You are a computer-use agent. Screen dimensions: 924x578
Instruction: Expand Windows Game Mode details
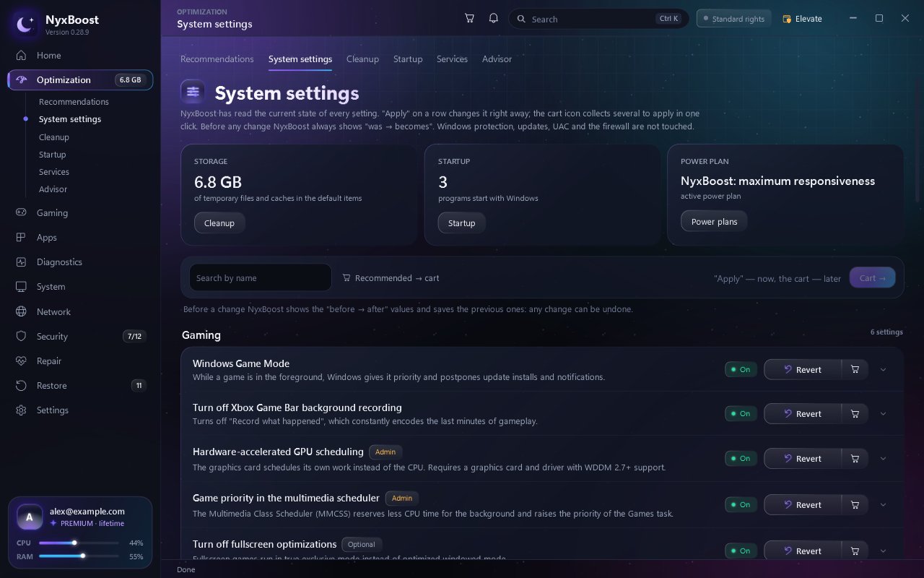883,369
